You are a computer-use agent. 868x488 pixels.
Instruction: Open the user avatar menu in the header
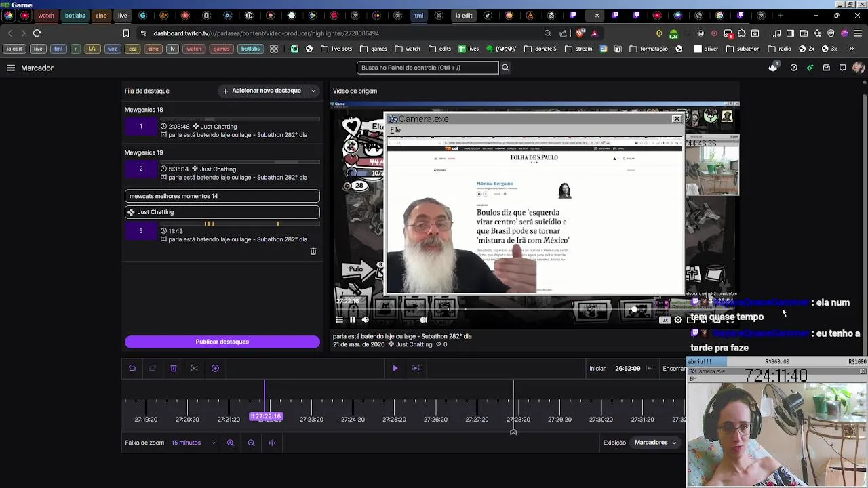[x=859, y=68]
